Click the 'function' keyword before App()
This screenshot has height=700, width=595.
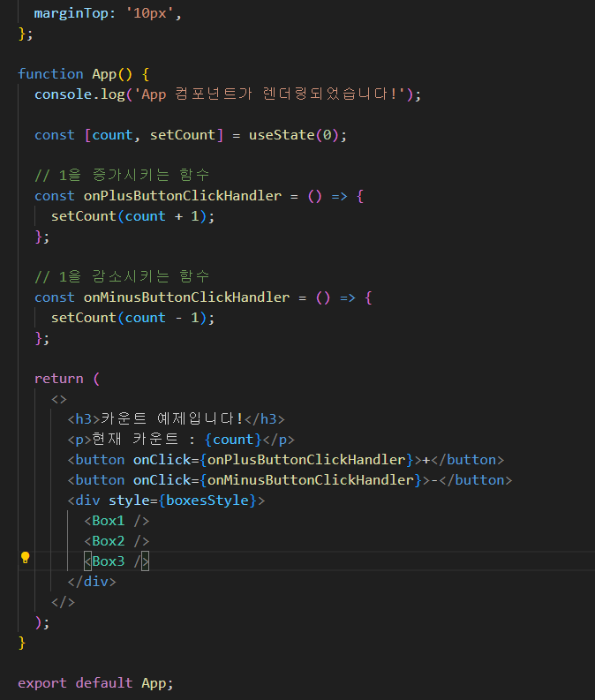[50, 73]
